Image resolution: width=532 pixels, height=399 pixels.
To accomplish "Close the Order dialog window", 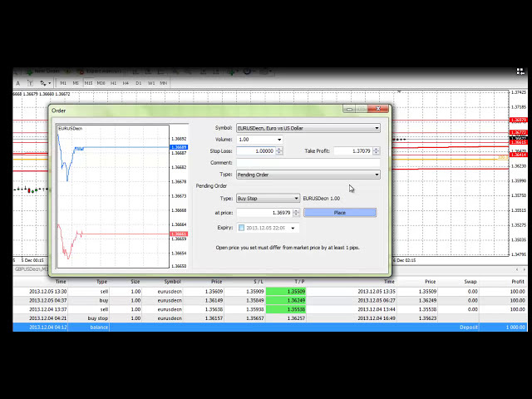I will 378,109.
